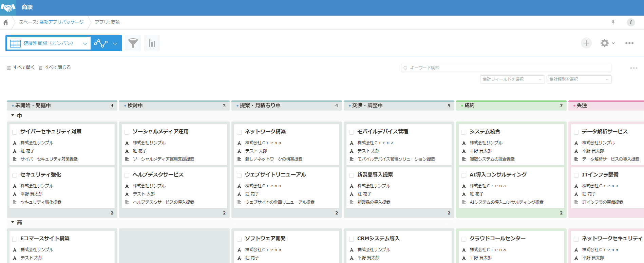Click the アプリ: 商談 breadcrumb
This screenshot has height=263, width=644.
point(107,22)
